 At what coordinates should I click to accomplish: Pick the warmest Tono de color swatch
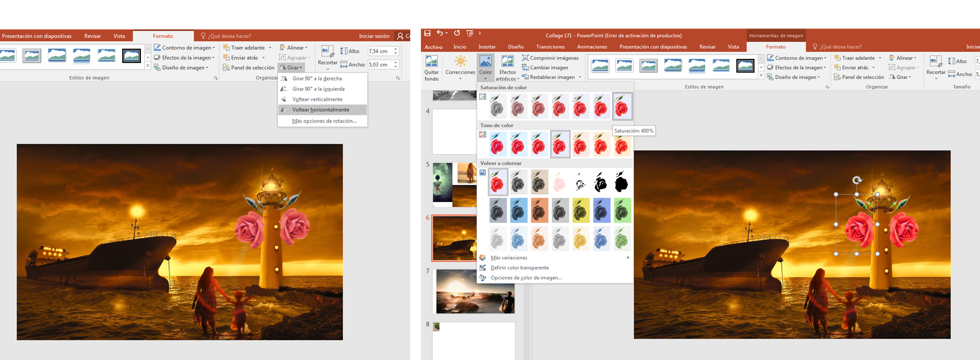(x=622, y=145)
